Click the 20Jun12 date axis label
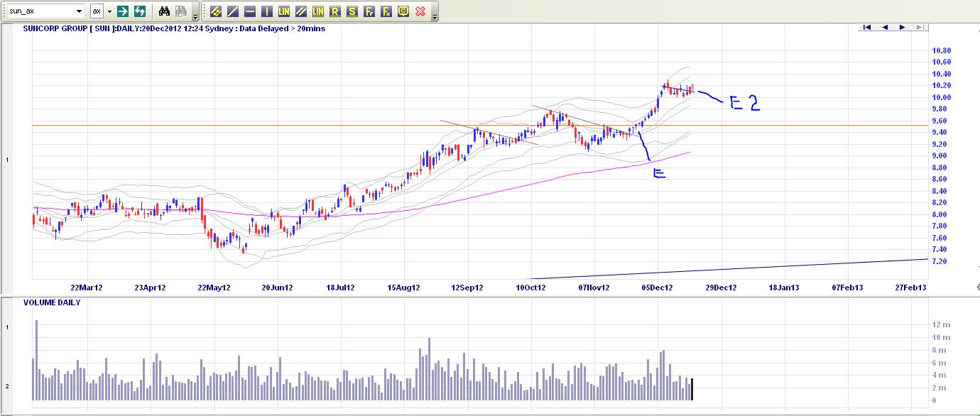Viewport: 980px width, 416px height. click(x=278, y=288)
